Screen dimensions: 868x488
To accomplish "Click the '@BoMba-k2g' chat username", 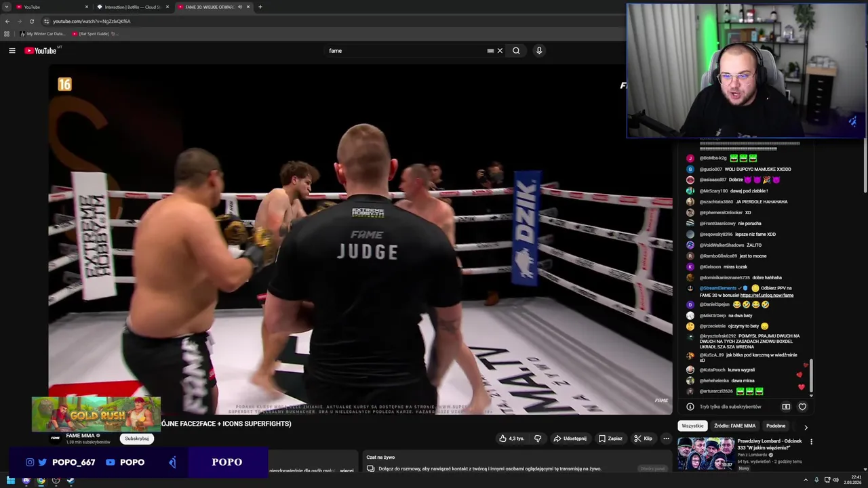I will [713, 158].
